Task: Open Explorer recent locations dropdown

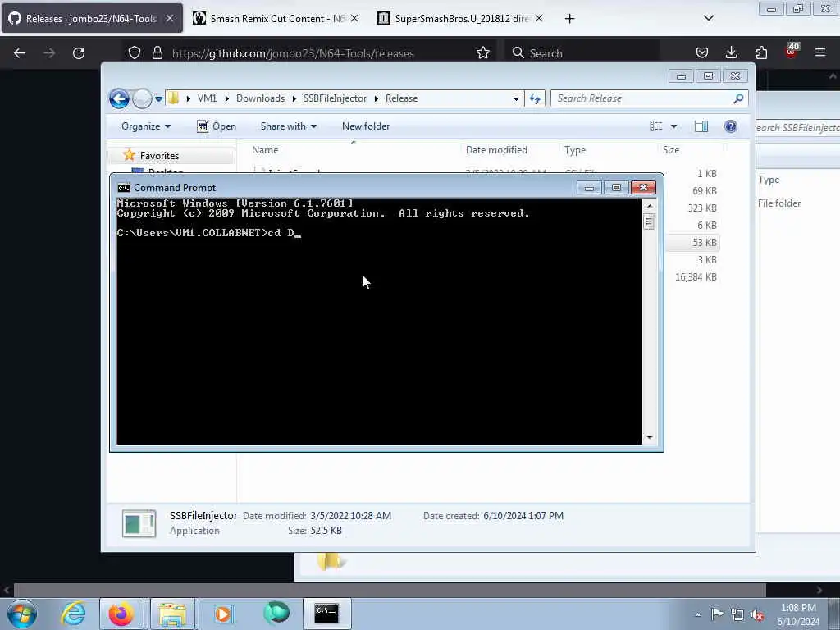Action: coord(158,99)
